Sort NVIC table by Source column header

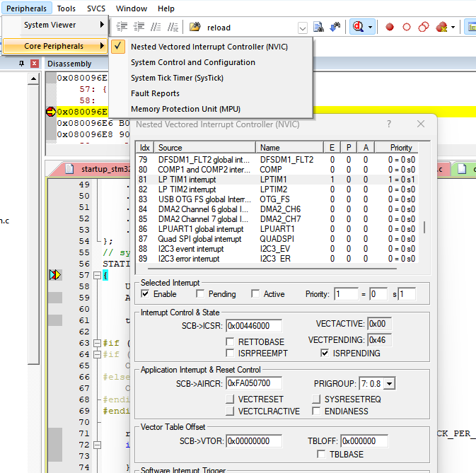click(x=205, y=148)
